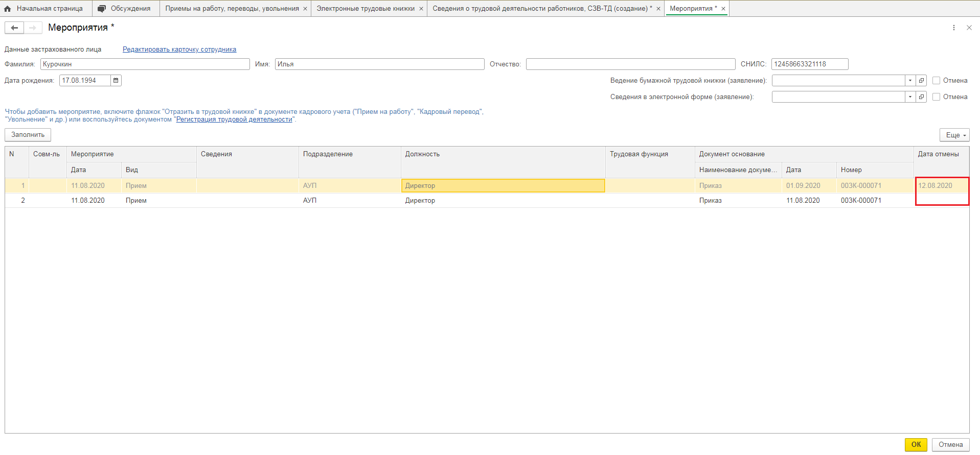The width and height of the screenshot is (980, 455).
Task: Close the Электронные трудовые книжки tab
Action: tap(421, 9)
